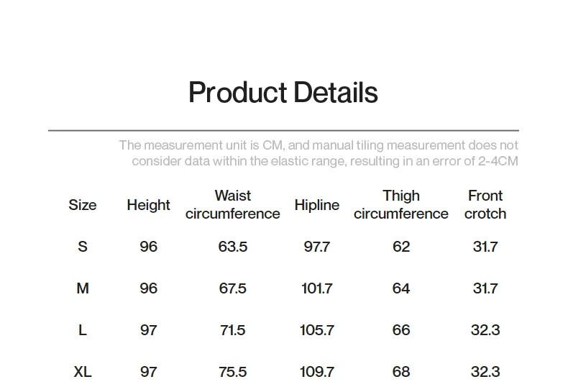Select the 68 thigh circumference cell
Screen dimensions: 568x392
[x=400, y=372]
